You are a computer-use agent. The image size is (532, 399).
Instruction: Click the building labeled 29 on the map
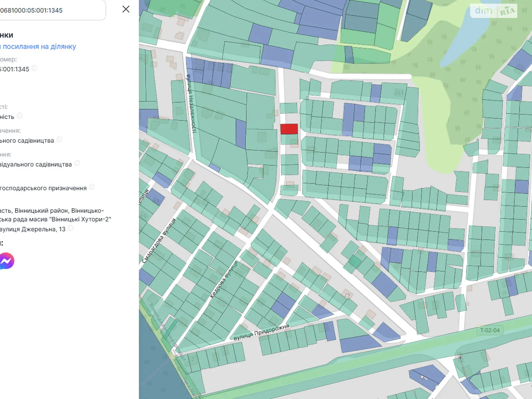pyautogui.click(x=347, y=295)
